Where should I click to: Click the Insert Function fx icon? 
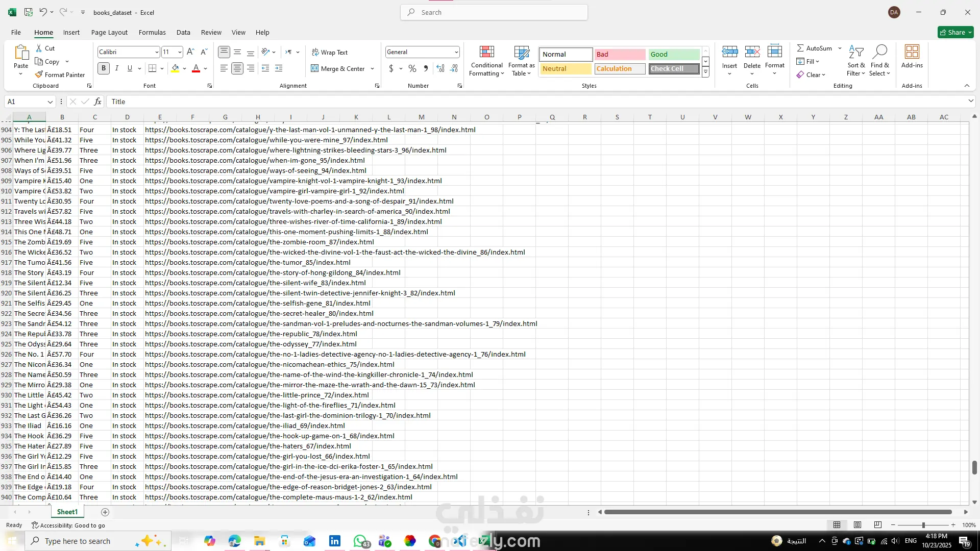pos(97,102)
